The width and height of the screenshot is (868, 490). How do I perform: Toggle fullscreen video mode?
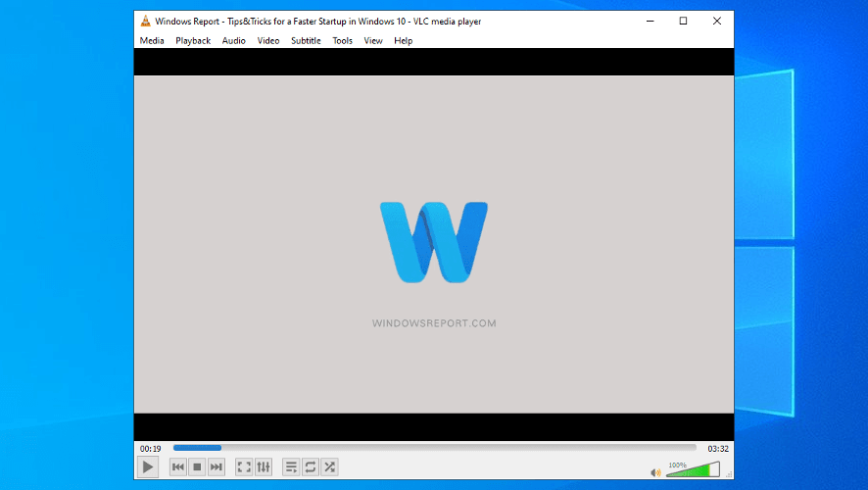244,466
